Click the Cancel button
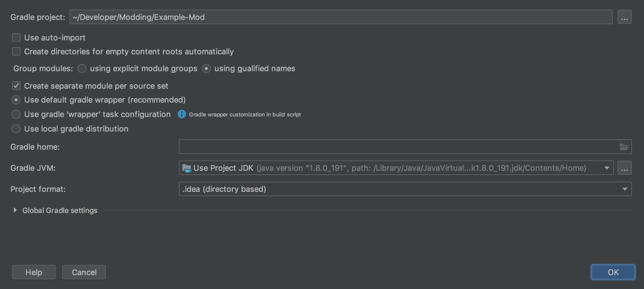Screen dimensions: 644x289 (x=84, y=272)
